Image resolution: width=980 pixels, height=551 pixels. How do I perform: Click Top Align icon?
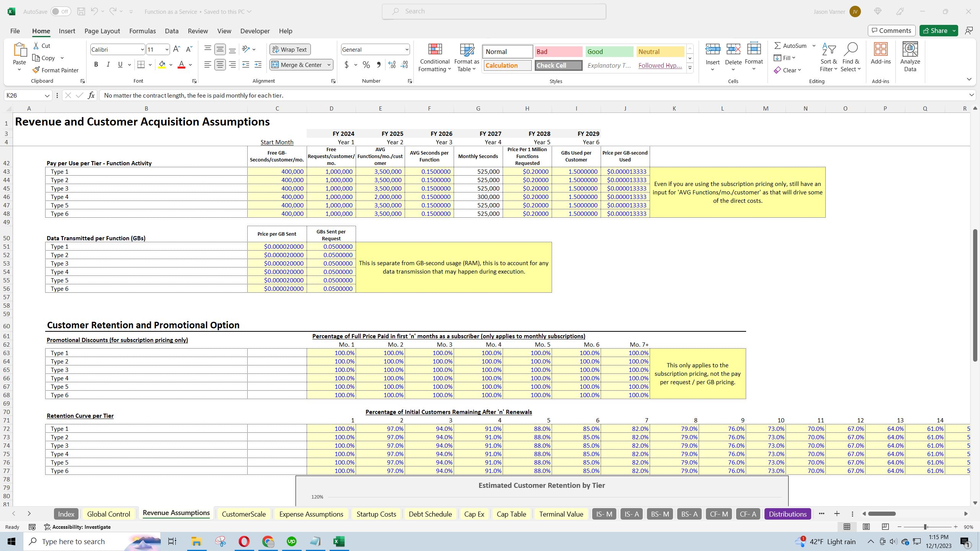click(207, 49)
